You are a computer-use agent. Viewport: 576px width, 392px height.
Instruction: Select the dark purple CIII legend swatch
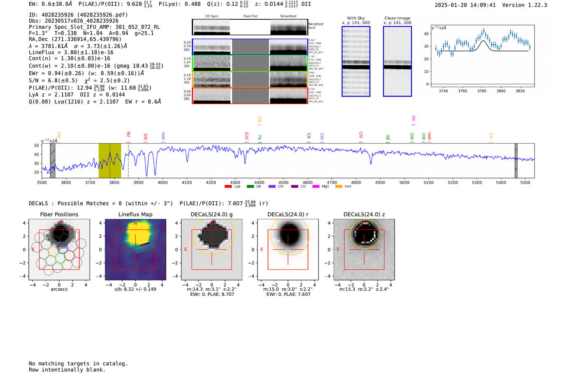(295, 187)
